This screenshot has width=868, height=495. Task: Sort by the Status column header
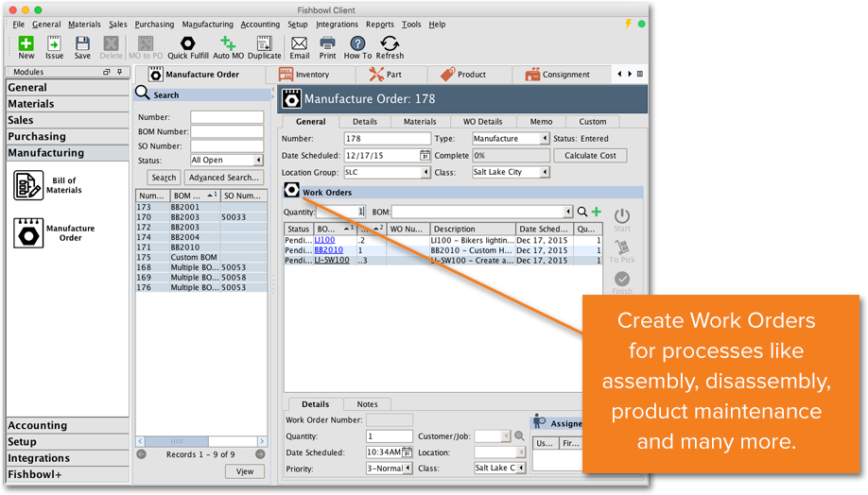point(299,229)
